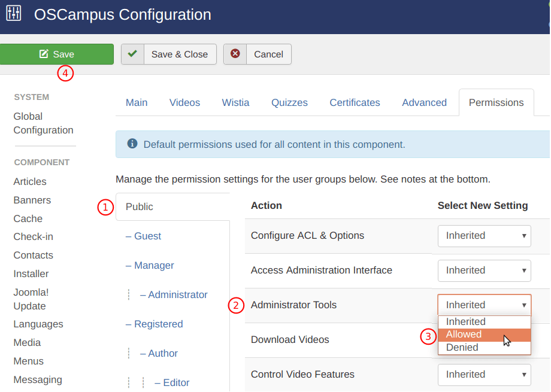
Task: Click the configuration sliders icon in header
Action: 14,13
